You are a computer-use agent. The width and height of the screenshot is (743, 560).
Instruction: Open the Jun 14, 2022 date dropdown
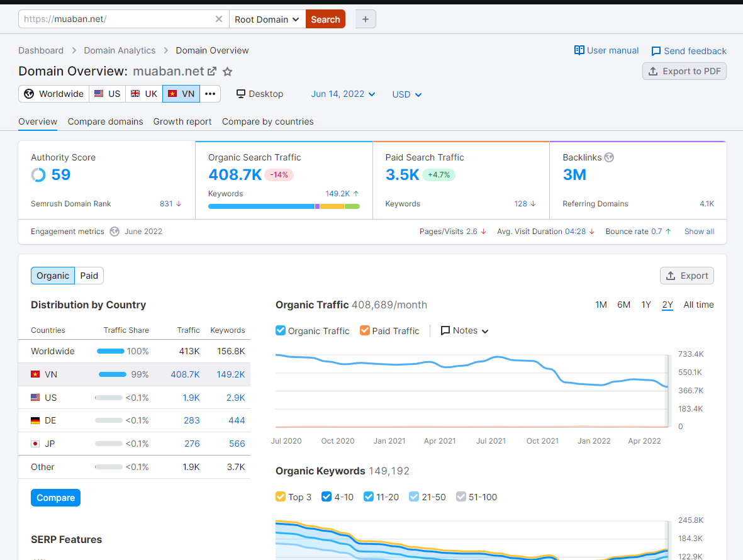click(343, 94)
